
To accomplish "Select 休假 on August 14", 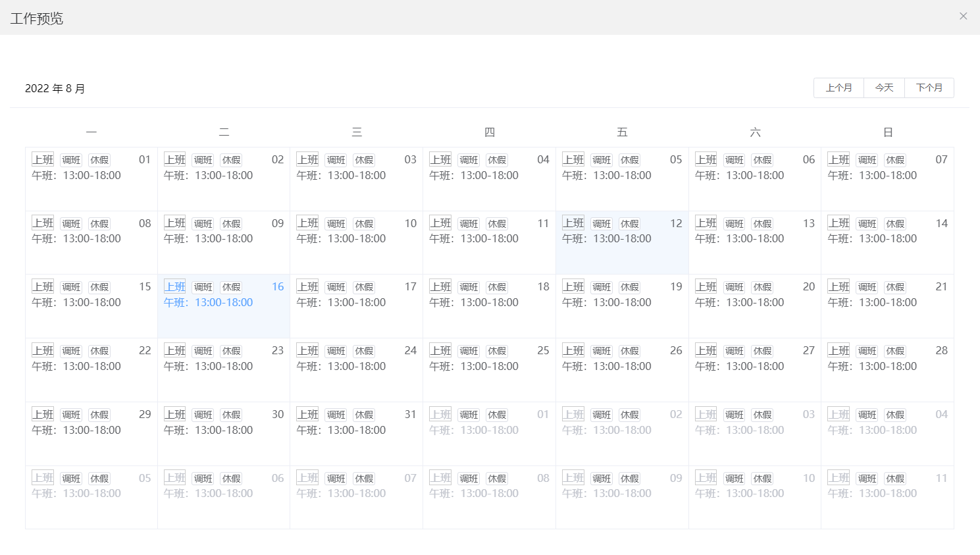I will (894, 224).
